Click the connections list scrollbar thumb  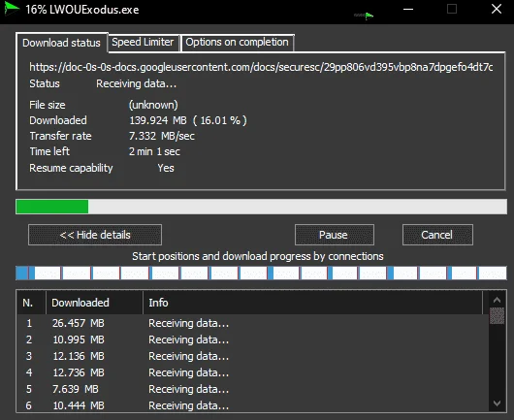point(497,316)
